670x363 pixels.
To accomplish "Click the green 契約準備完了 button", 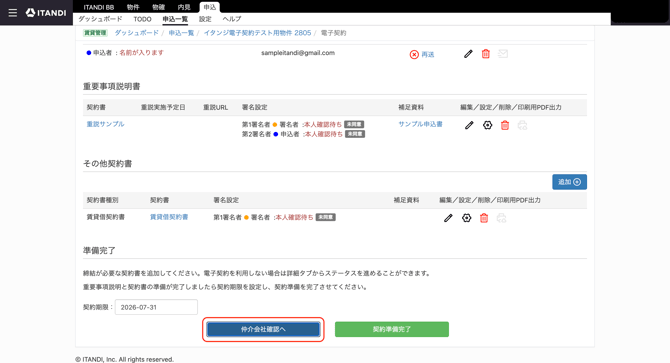I will click(x=392, y=329).
